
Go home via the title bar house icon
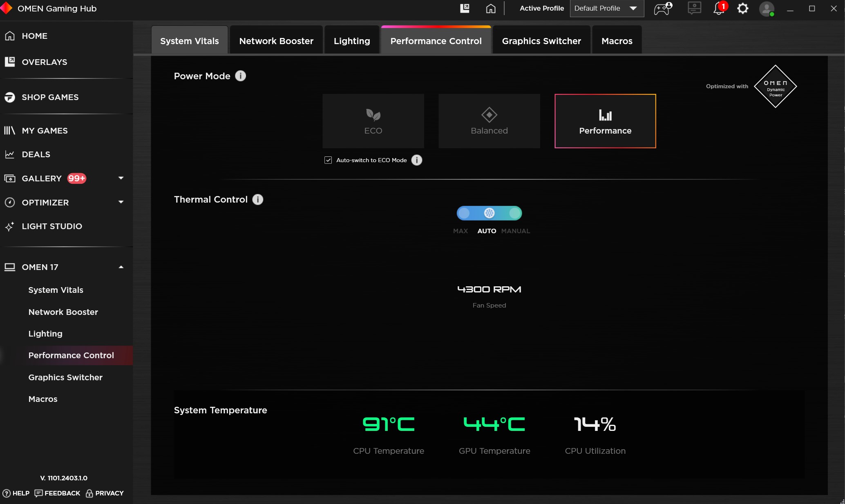(x=491, y=8)
